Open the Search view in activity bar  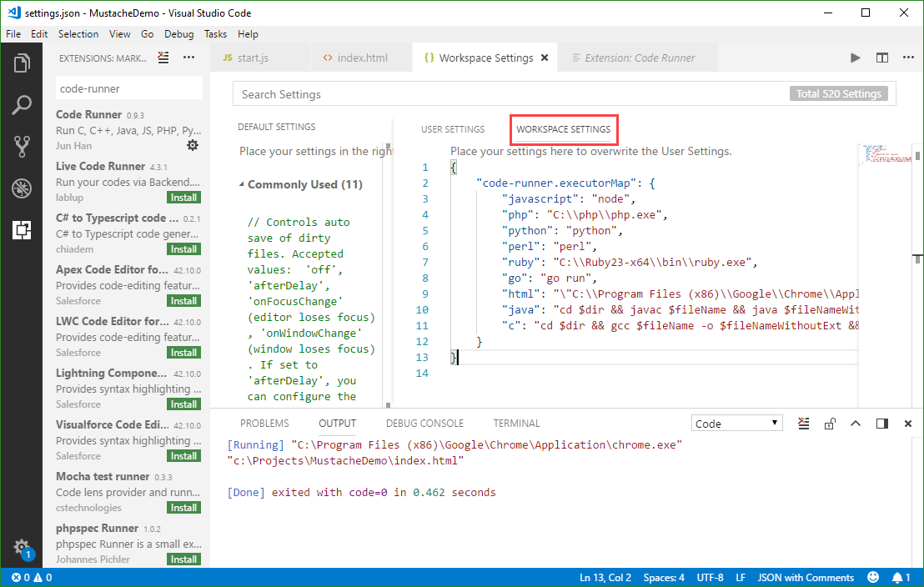(22, 105)
